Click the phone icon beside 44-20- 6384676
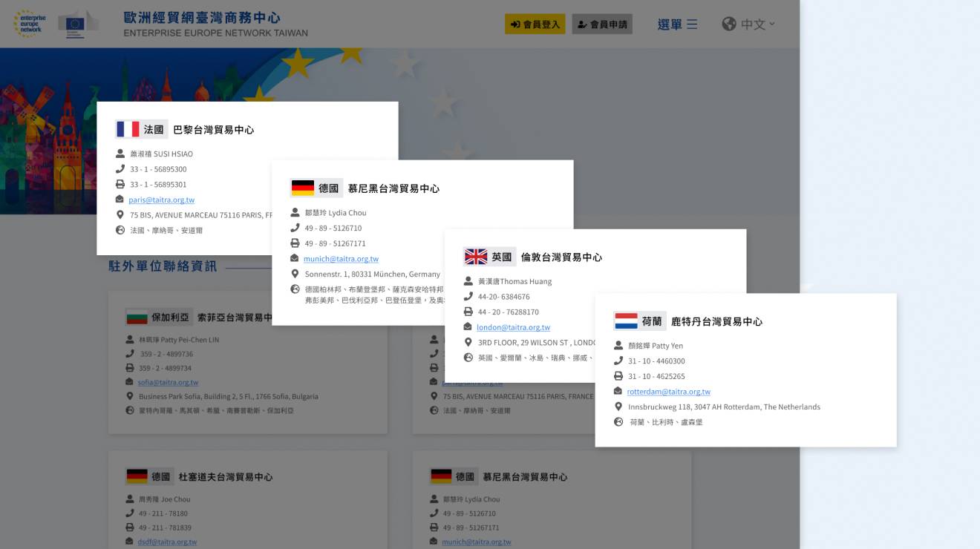The height and width of the screenshot is (549, 980). [x=468, y=296]
